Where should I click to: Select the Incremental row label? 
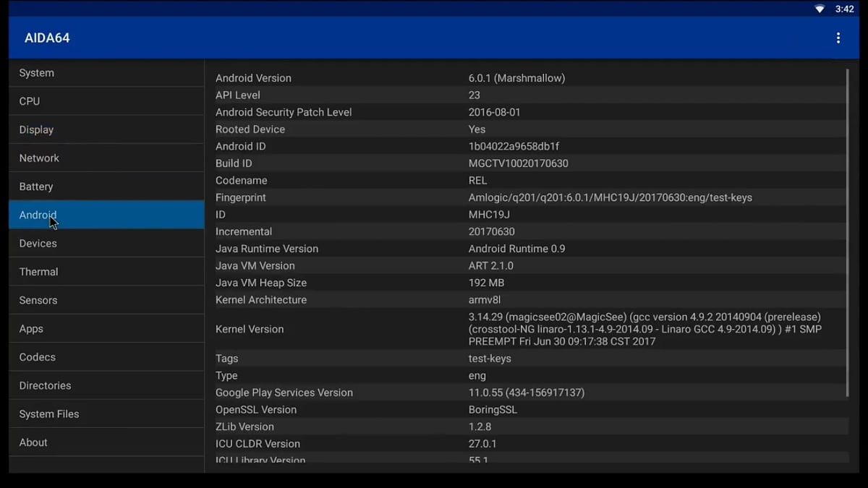244,231
